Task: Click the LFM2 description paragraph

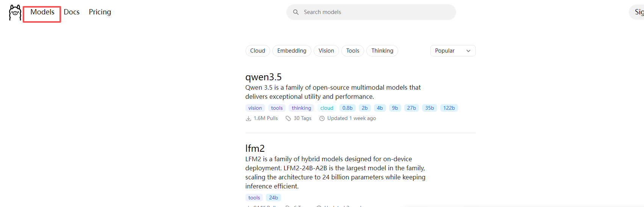Action: click(x=335, y=173)
